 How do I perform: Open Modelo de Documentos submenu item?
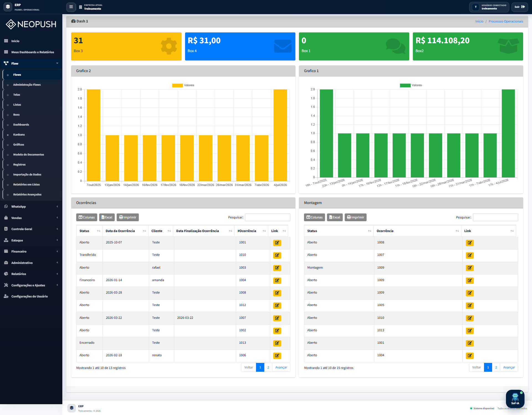click(x=32, y=155)
